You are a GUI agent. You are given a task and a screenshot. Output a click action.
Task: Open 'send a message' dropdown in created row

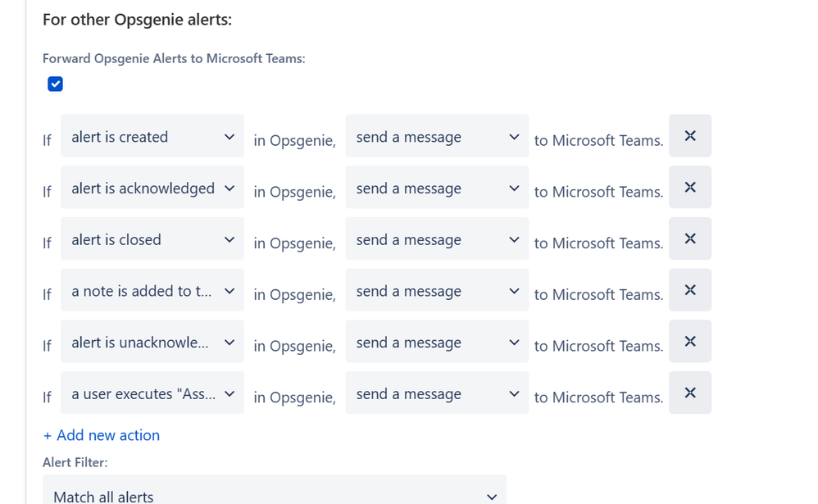pos(437,136)
